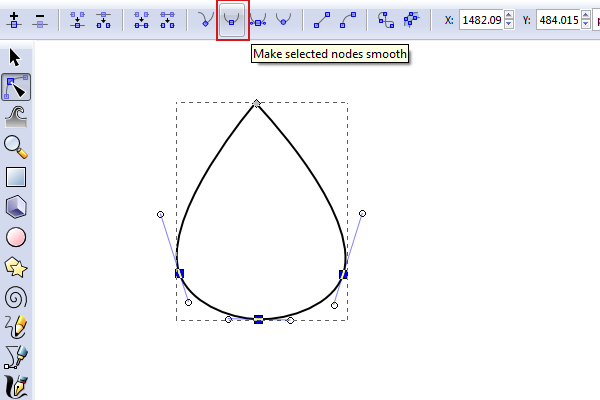The height and width of the screenshot is (400, 600).
Task: Click the Insert new nodes icon
Action: [14, 19]
